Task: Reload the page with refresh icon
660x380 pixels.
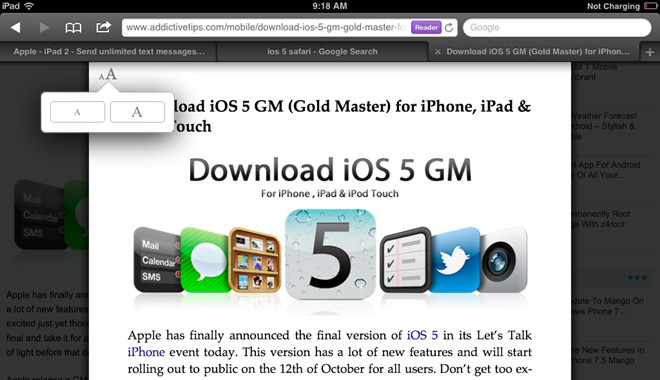Action: click(x=449, y=27)
